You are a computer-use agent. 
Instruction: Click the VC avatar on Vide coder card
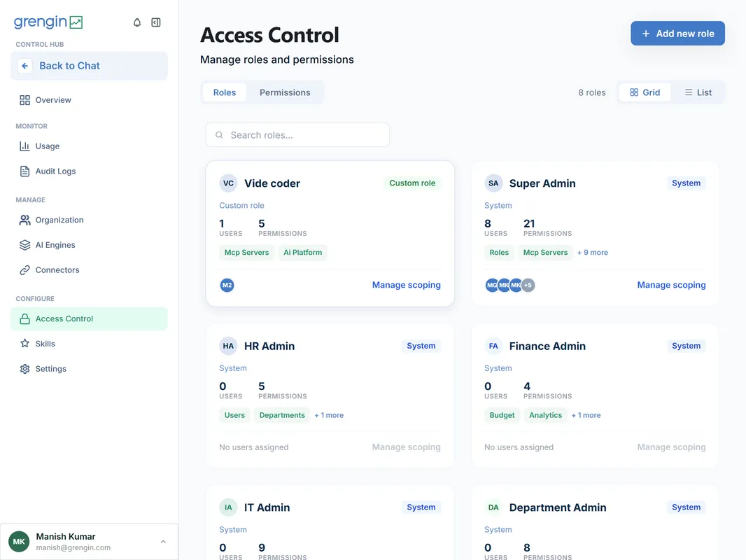point(228,183)
